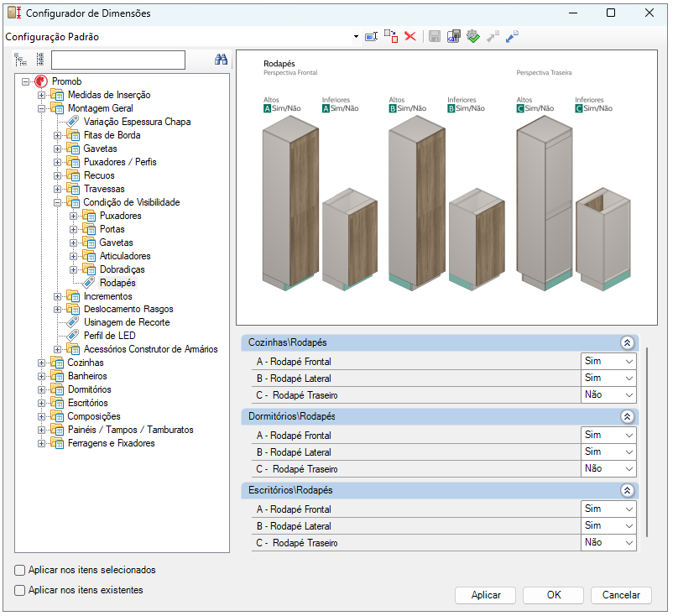Image resolution: width=678 pixels, height=616 pixels.
Task: Click the blue arrow import icon
Action: coord(512,36)
